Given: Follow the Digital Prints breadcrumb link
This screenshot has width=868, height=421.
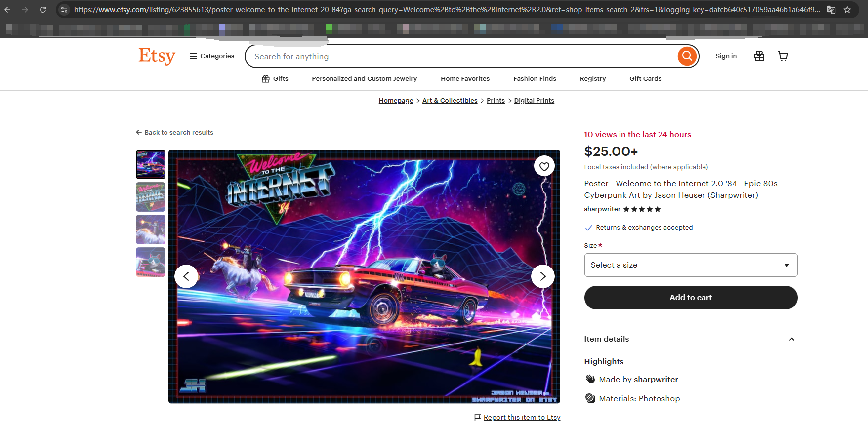Looking at the screenshot, I should pyautogui.click(x=534, y=101).
